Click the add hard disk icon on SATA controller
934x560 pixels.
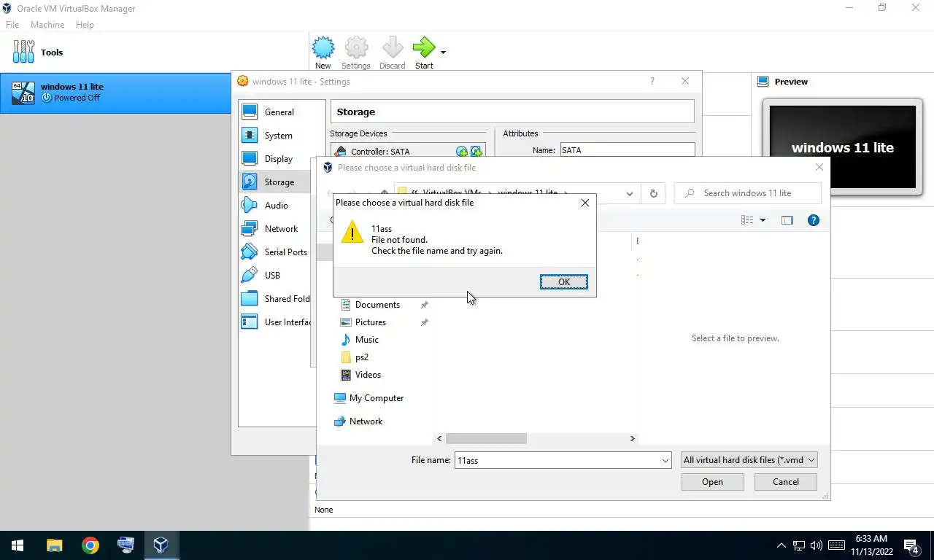[x=476, y=152]
